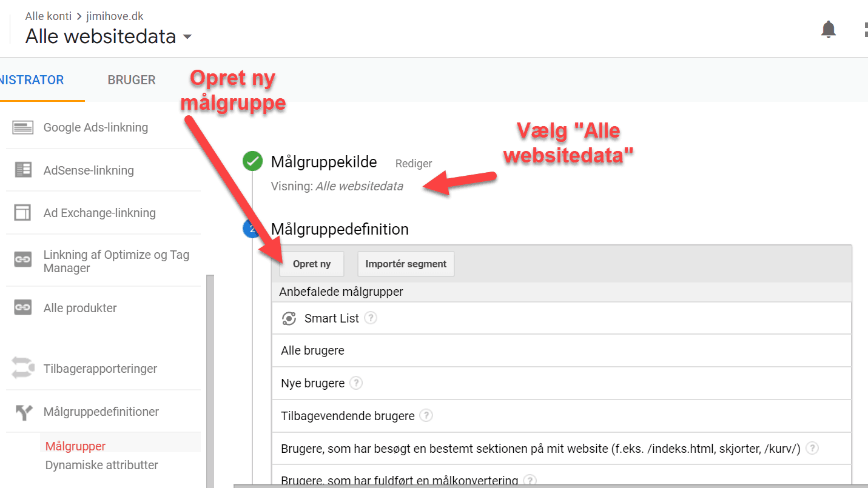868x488 pixels.
Task: Select the Alle brugere audience row
Action: pos(562,350)
